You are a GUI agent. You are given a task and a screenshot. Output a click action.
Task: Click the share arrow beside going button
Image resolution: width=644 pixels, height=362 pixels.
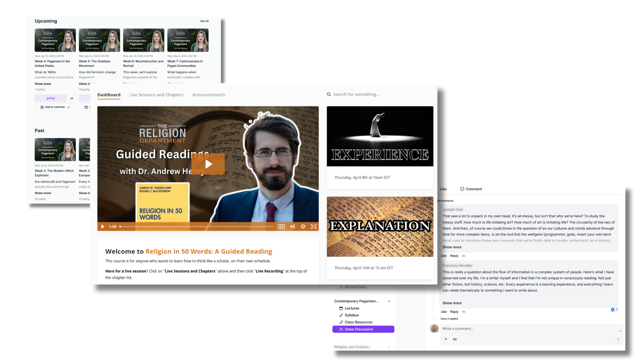point(72,98)
